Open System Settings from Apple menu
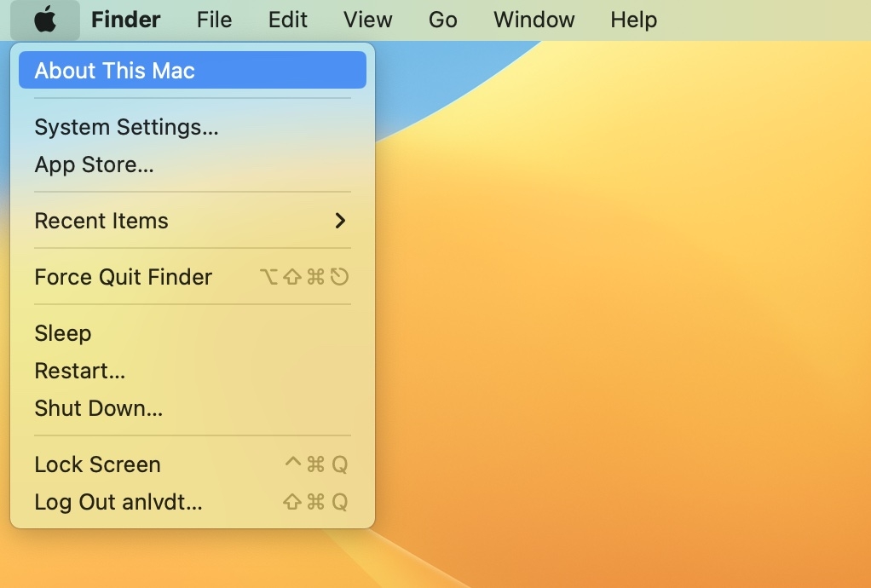Viewport: 871px width, 588px height. (x=193, y=127)
